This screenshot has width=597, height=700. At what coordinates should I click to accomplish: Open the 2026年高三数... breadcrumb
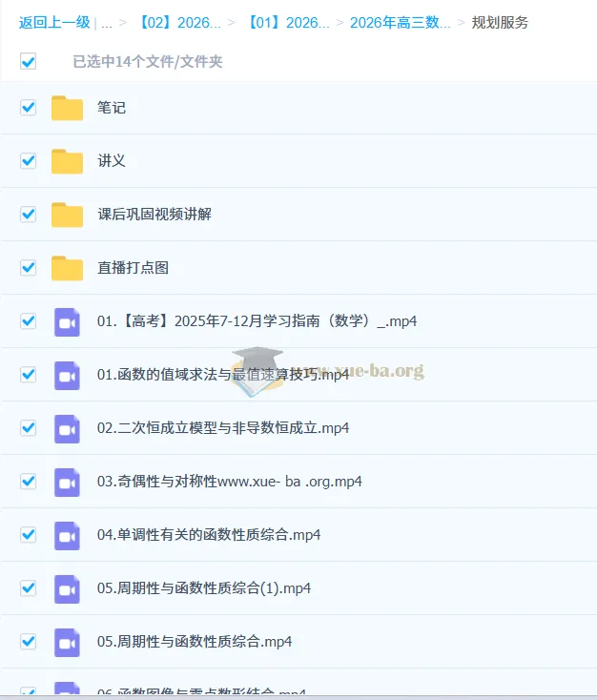[x=401, y=22]
